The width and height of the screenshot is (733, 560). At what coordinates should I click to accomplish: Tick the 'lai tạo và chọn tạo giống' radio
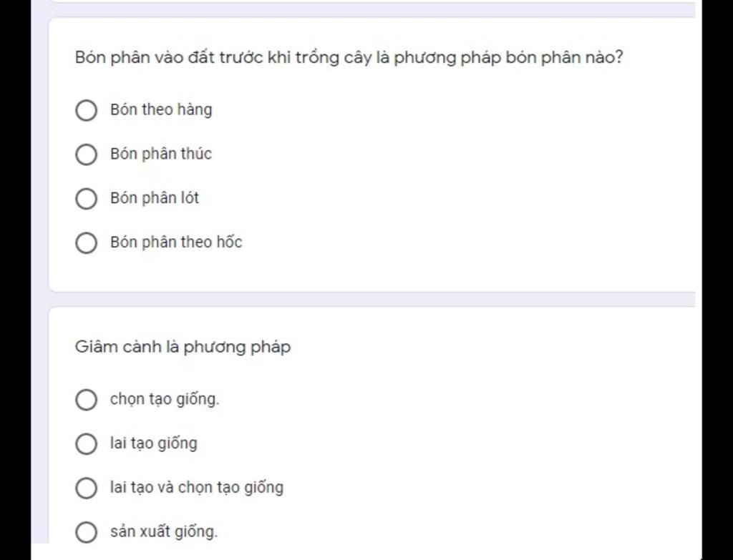point(86,488)
